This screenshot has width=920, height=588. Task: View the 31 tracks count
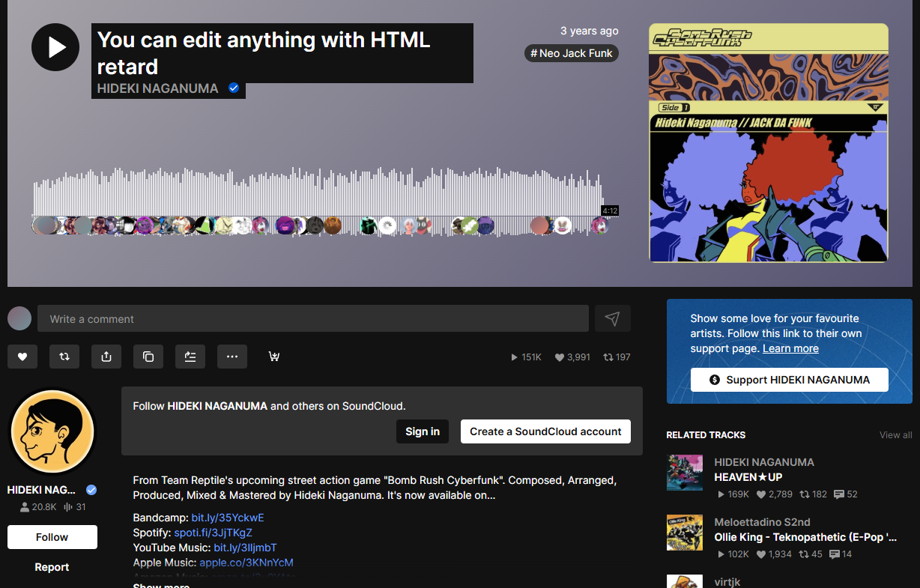tap(75, 507)
